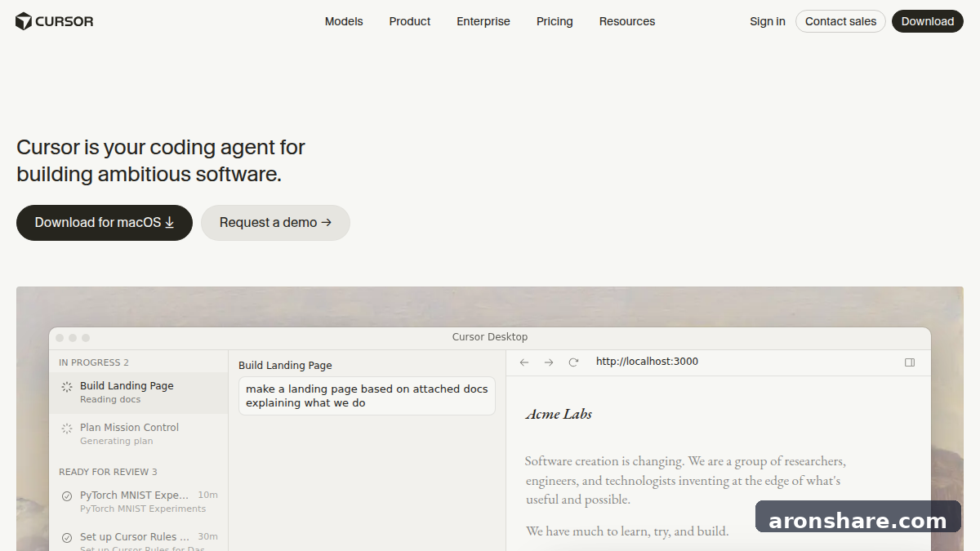Click spinner icon beside Build Landing Page

pyautogui.click(x=67, y=387)
